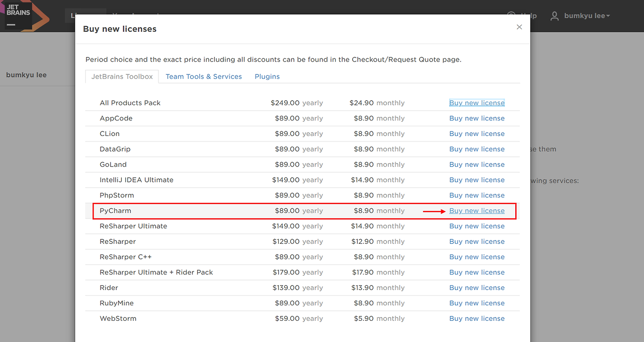The height and width of the screenshot is (342, 644).
Task: Buy new license for ReSharper Ultimate + Rider Pack
Action: [x=477, y=272]
